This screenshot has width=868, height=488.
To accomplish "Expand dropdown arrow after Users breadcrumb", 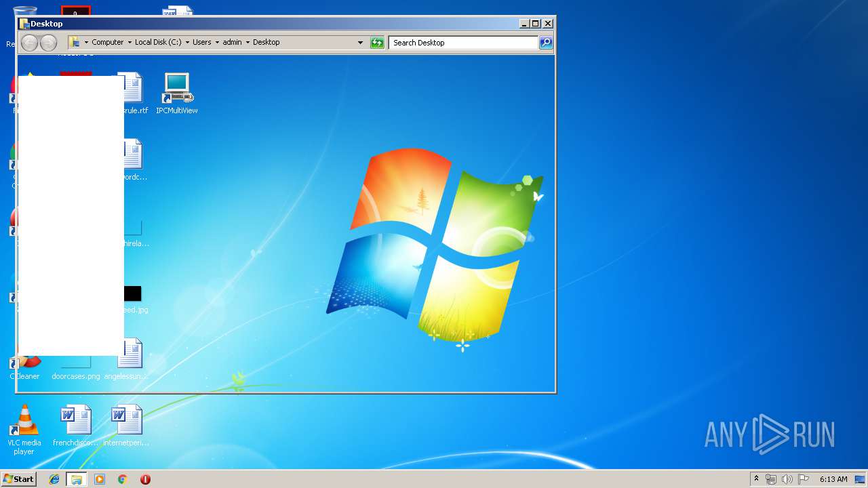I will [x=217, y=42].
